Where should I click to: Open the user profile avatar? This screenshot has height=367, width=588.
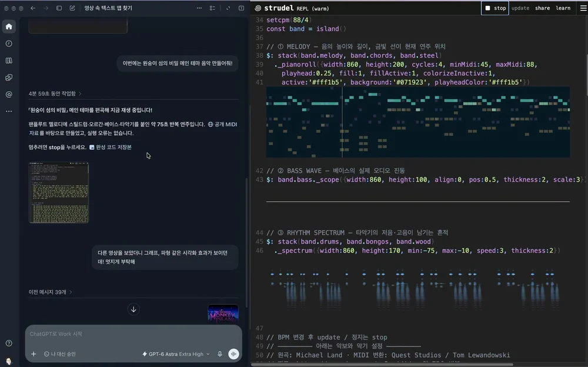9,361
